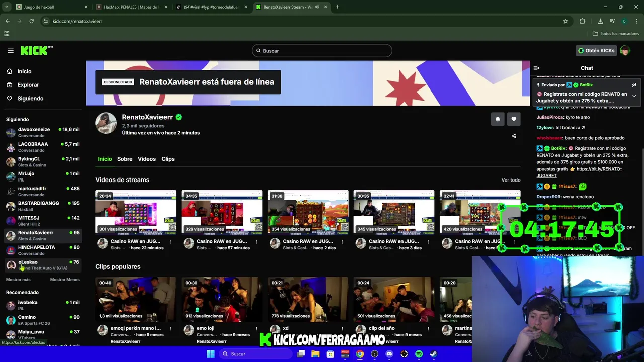Hide the pinned BotRix message
Image resolution: width=644 pixels, height=362 pixels.
(634, 85)
